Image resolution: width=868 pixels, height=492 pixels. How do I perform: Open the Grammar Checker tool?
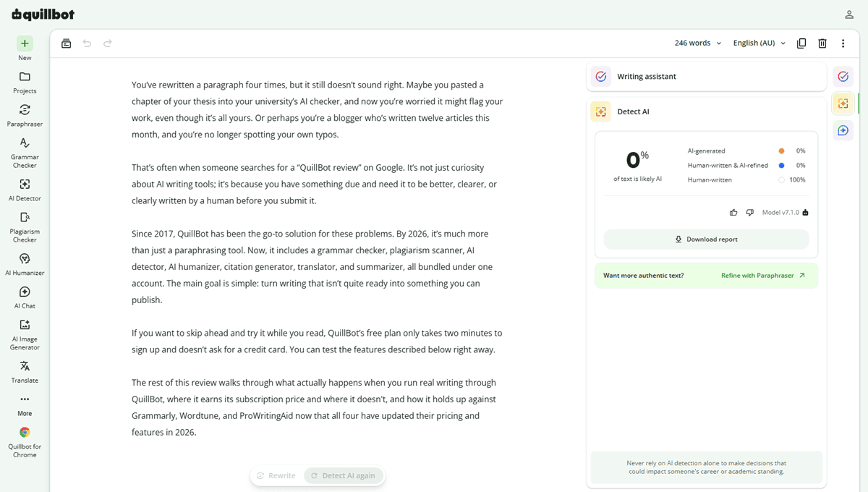[x=25, y=152]
